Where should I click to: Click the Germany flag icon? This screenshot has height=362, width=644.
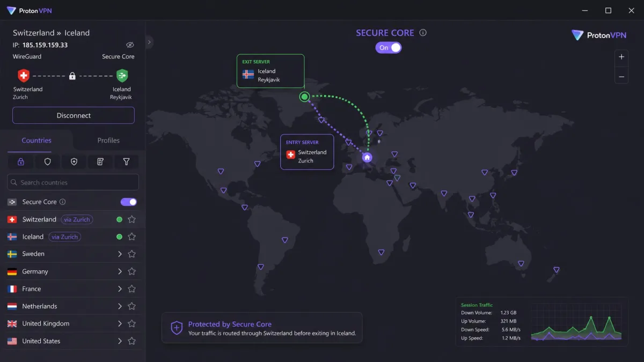click(12, 271)
